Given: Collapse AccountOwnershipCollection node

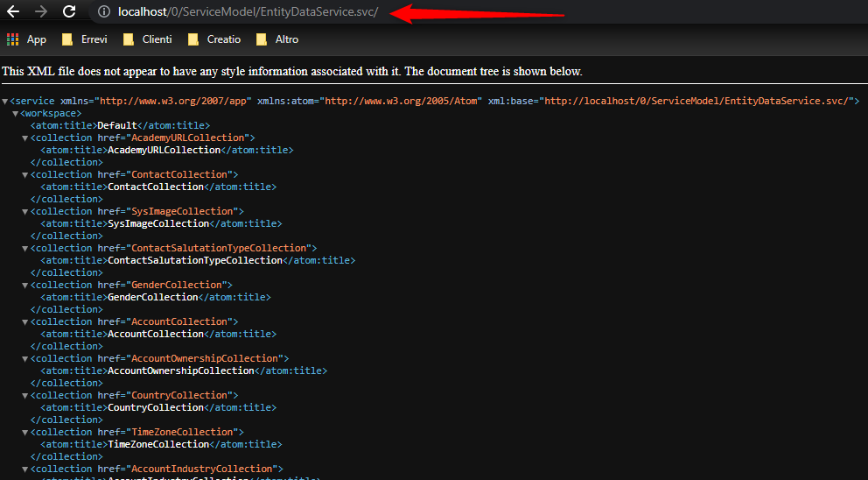Looking at the screenshot, I should [x=25, y=359].
